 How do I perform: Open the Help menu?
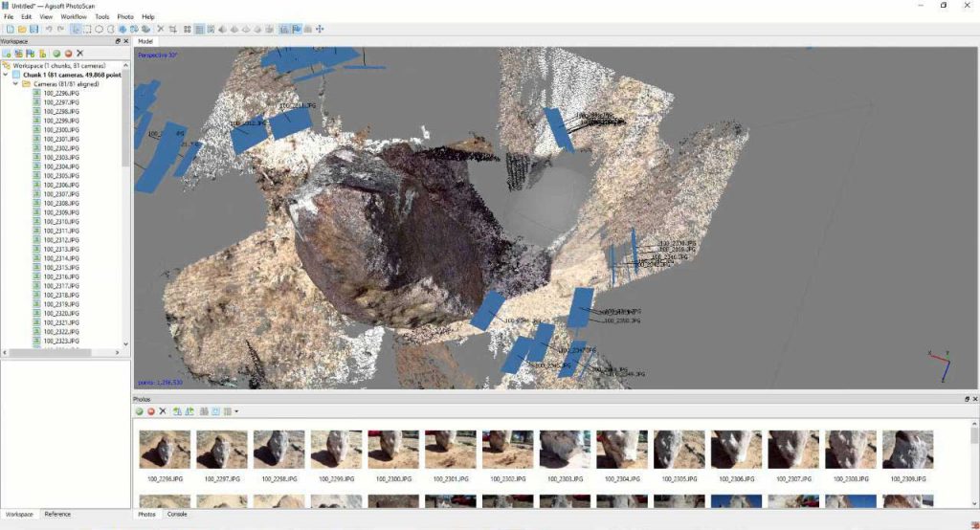(148, 17)
